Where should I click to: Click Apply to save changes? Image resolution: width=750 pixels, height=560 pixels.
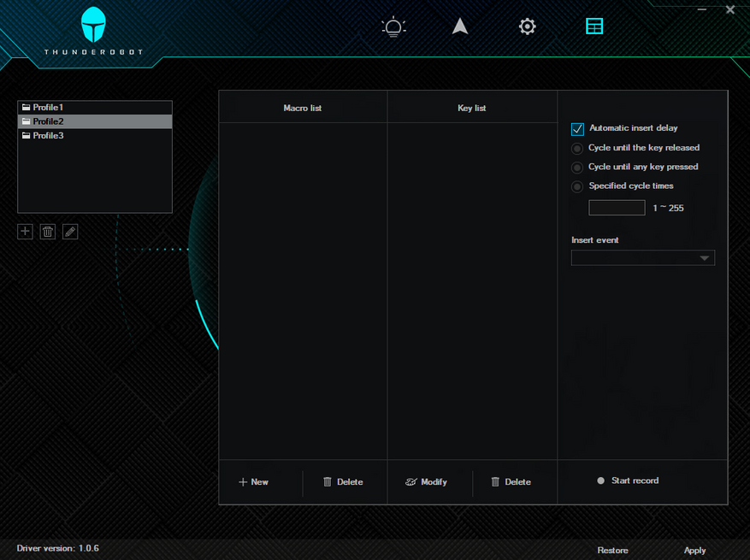pyautogui.click(x=694, y=551)
